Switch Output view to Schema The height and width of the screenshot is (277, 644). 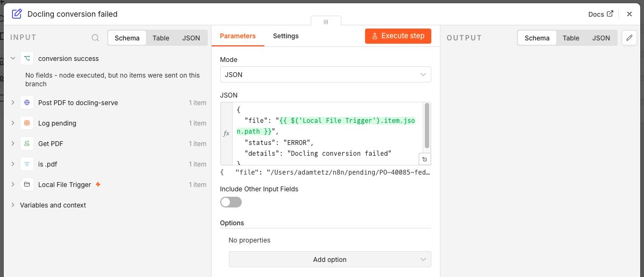pyautogui.click(x=537, y=38)
